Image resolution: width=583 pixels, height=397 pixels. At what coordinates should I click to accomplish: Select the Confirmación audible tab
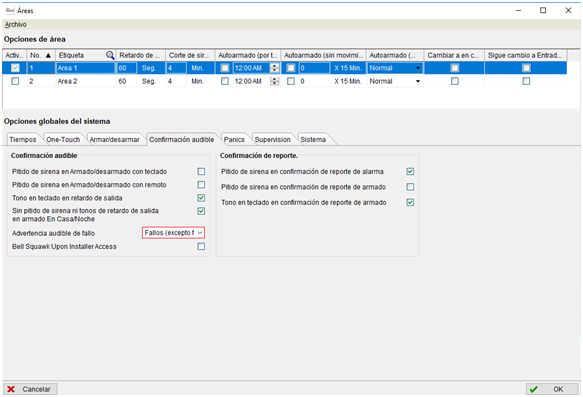181,139
